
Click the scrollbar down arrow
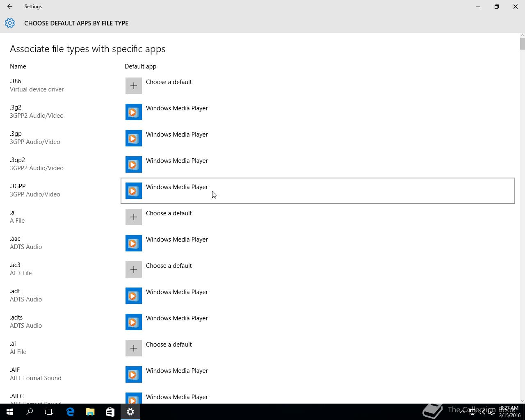[522, 401]
